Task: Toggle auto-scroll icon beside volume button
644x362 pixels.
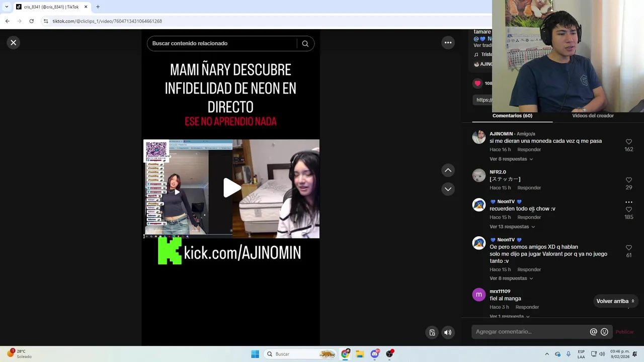Action: coord(432,332)
